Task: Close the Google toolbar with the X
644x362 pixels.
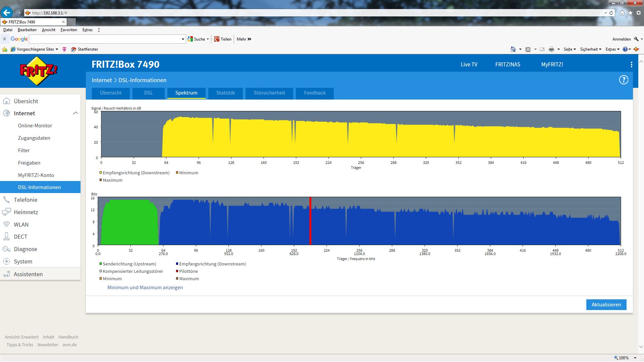Action: (5, 39)
